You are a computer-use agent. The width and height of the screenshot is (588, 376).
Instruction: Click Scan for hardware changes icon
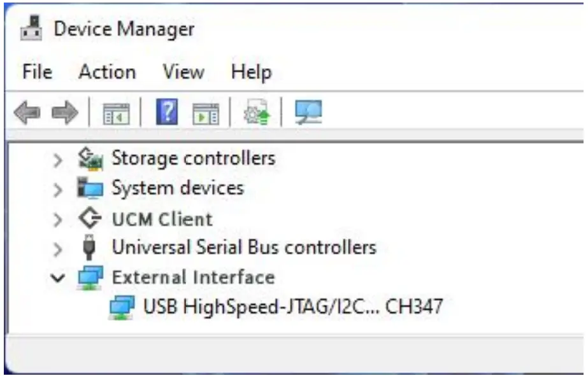(x=308, y=113)
